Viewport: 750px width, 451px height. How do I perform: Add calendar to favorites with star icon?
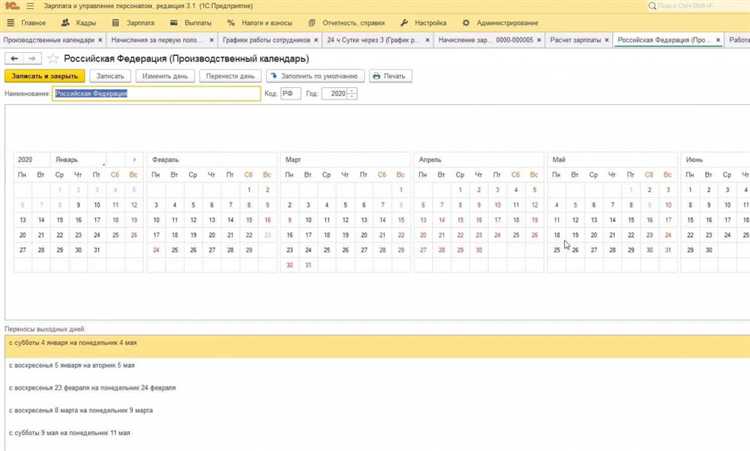pos(53,58)
